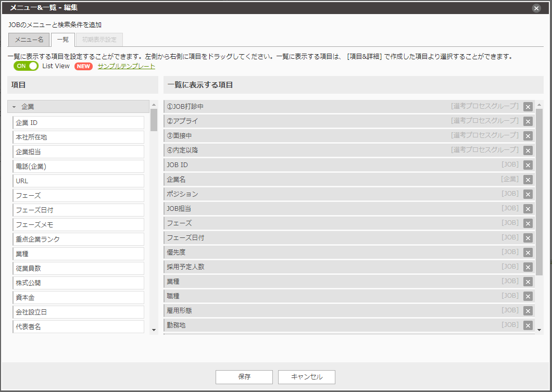Delete 採用予定人数 via its remove icon
552x392 pixels.
tap(528, 267)
